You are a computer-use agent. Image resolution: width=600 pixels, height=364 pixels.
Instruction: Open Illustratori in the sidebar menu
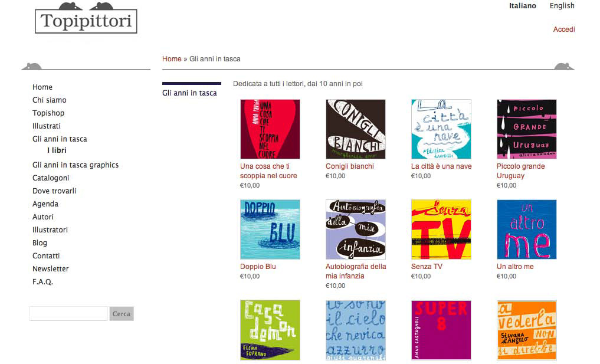pos(50,229)
